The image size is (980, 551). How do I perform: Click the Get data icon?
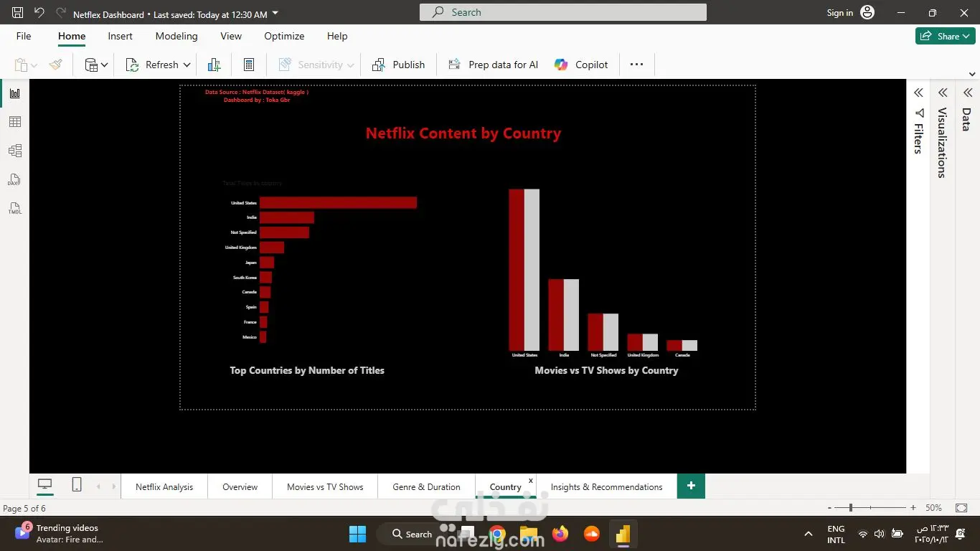click(91, 65)
